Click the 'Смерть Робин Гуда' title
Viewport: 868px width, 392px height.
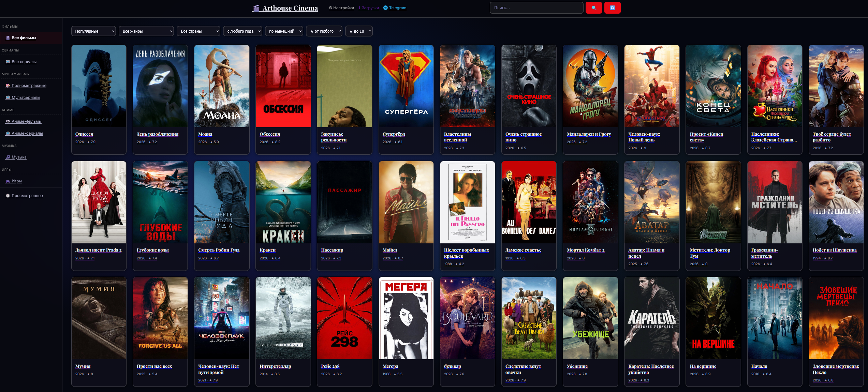[x=219, y=250]
